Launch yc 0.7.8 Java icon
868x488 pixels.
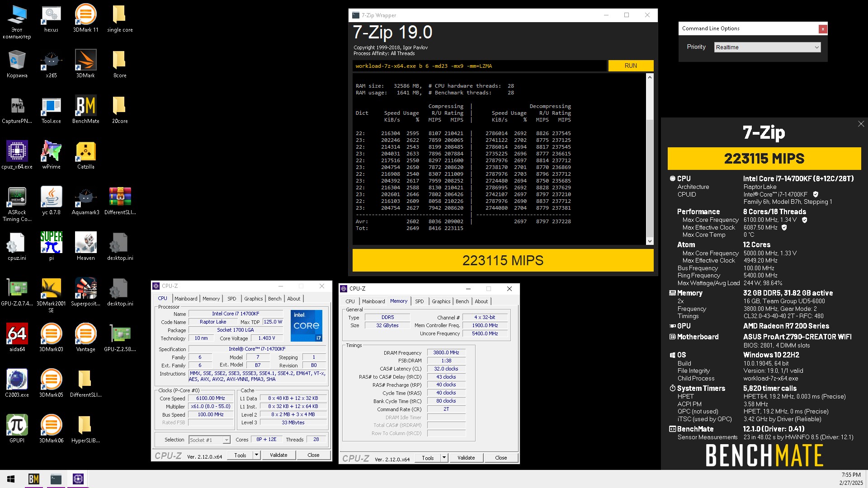[51, 201]
